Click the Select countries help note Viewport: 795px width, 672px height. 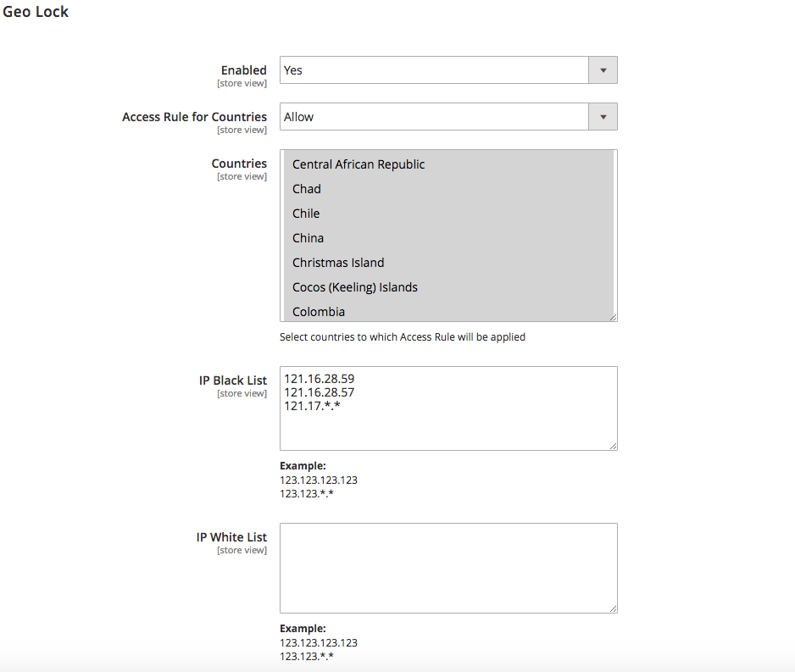coord(402,337)
